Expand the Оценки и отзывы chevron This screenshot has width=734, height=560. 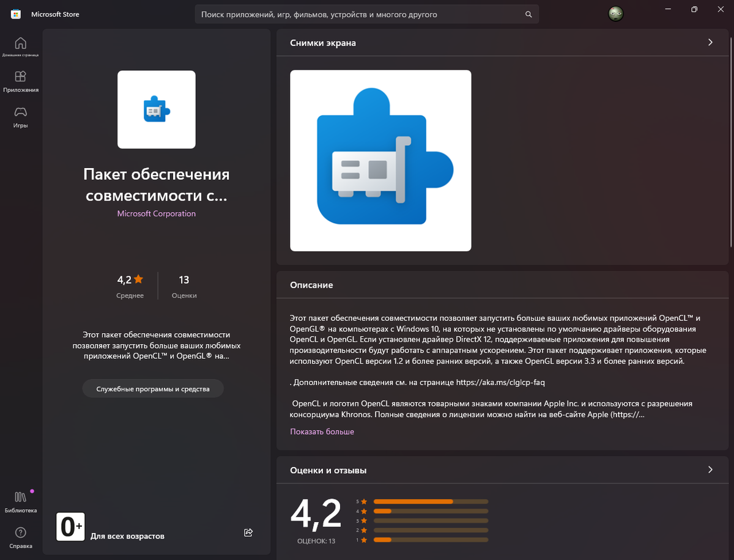coord(710,470)
